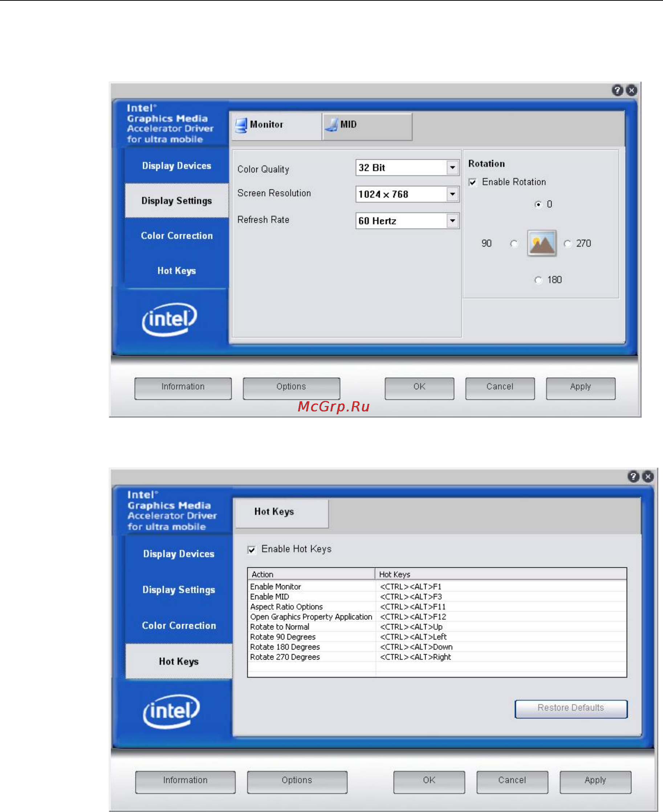Click the rotation preview landscape image

pos(542,243)
